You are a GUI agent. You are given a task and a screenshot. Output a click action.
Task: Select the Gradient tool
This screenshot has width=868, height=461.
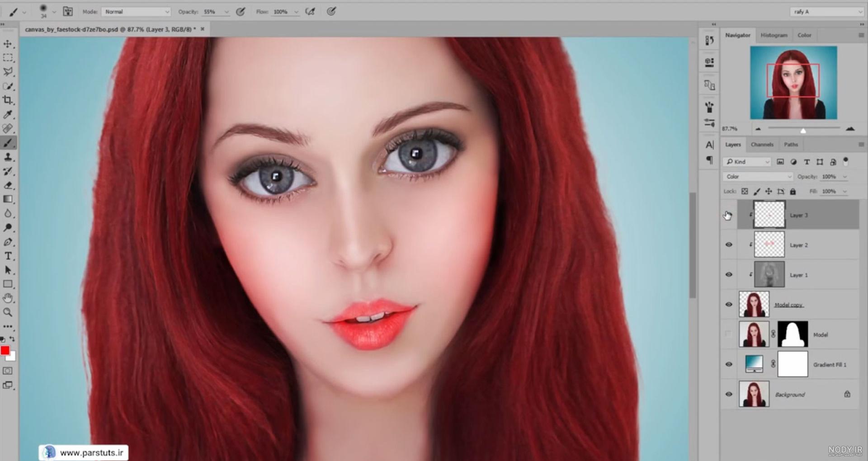8,199
